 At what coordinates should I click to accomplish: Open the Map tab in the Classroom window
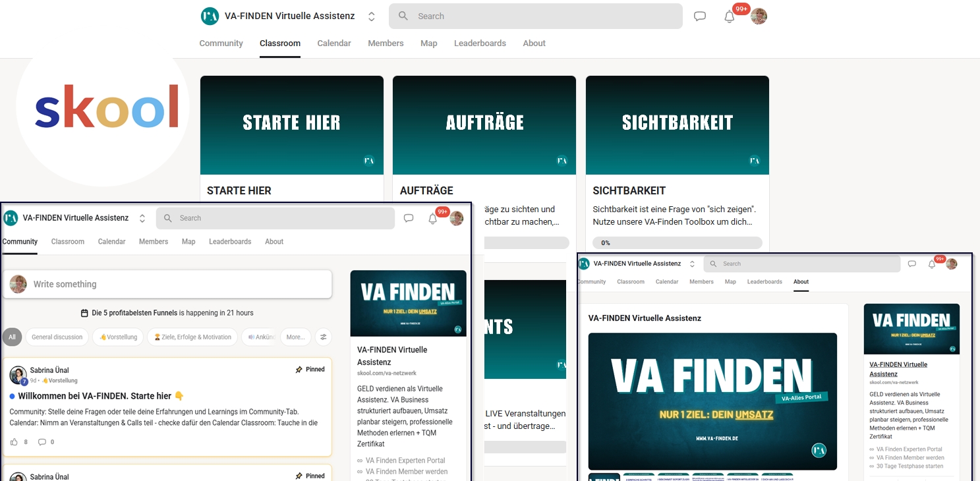pos(429,43)
